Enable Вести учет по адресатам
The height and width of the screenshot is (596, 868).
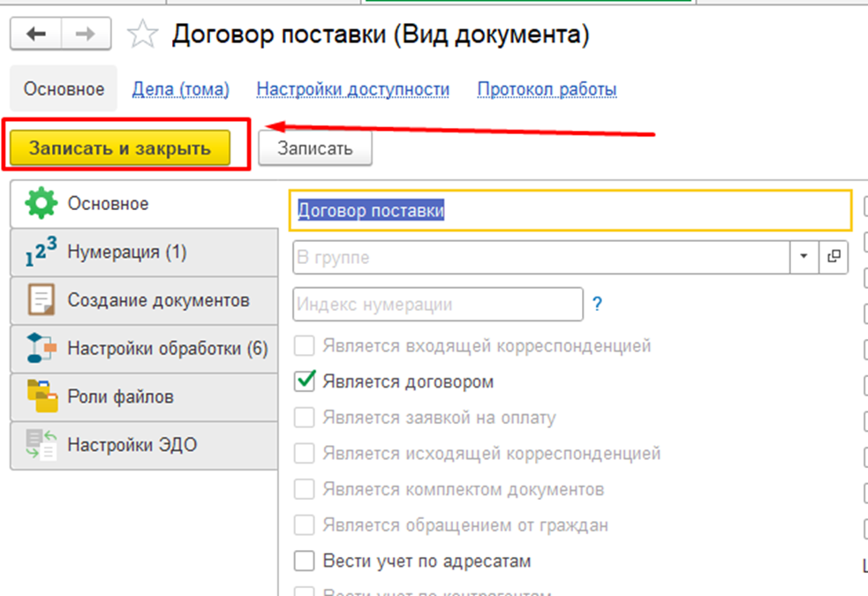(x=304, y=561)
